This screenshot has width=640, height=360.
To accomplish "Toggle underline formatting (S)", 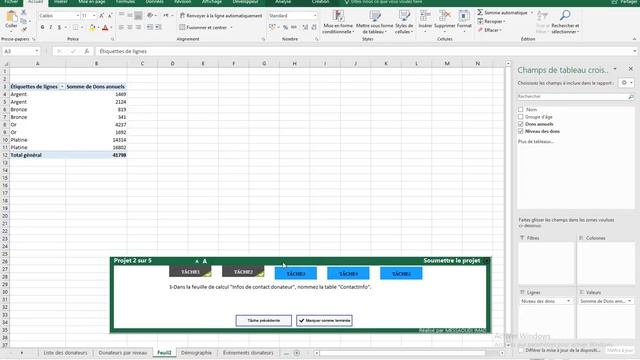I will pos(59,27).
